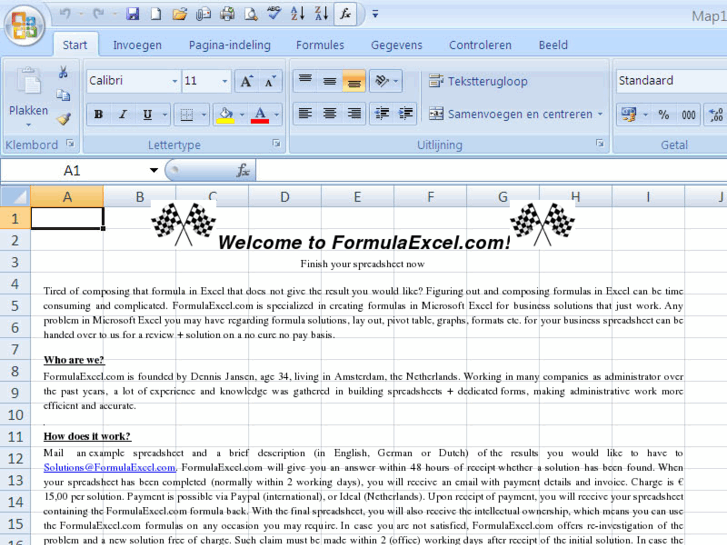Screen dimensions: 727x545
Task: Select the Format Painter brush icon
Action: (64, 119)
